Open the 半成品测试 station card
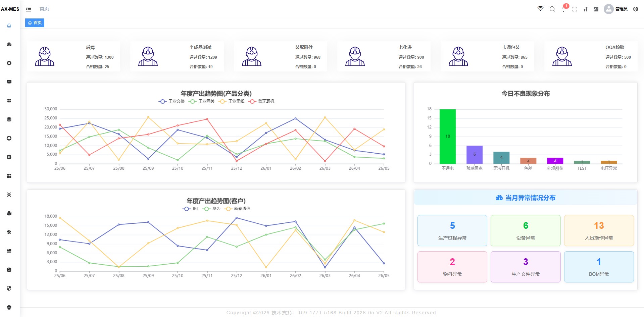 [177, 56]
